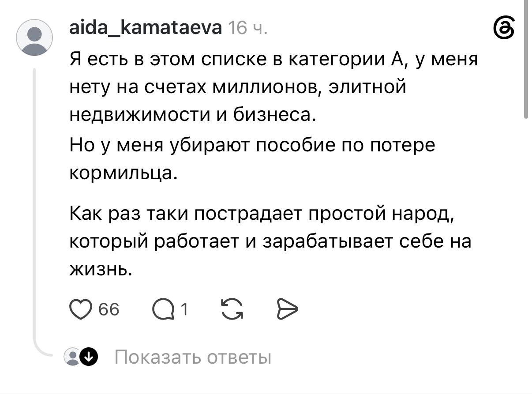Click the paragraph starting "Как раз таки пострадает"
532x395 pixels.
[271, 242]
